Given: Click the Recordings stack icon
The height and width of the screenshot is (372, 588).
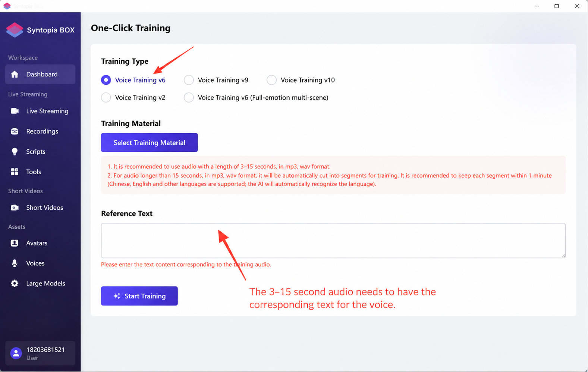Looking at the screenshot, I should pyautogui.click(x=15, y=131).
